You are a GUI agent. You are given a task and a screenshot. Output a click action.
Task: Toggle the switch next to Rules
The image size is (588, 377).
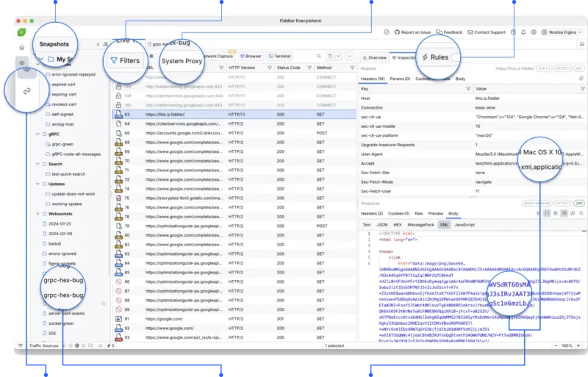455,57
